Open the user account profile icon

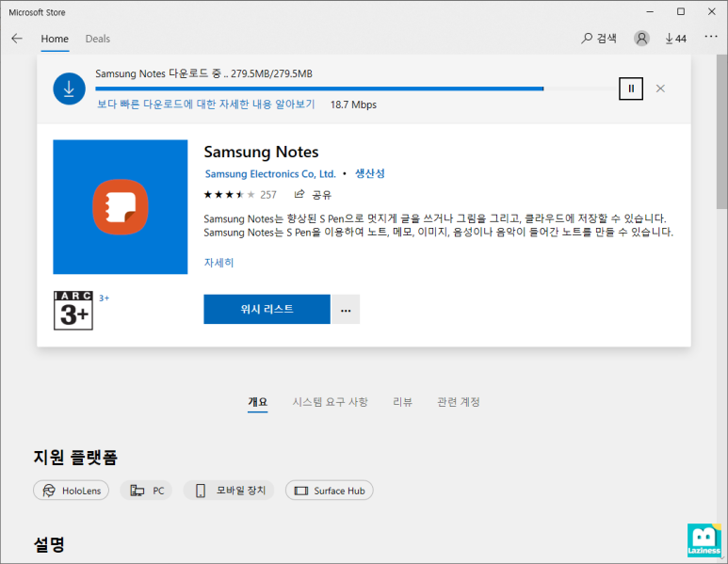point(641,39)
